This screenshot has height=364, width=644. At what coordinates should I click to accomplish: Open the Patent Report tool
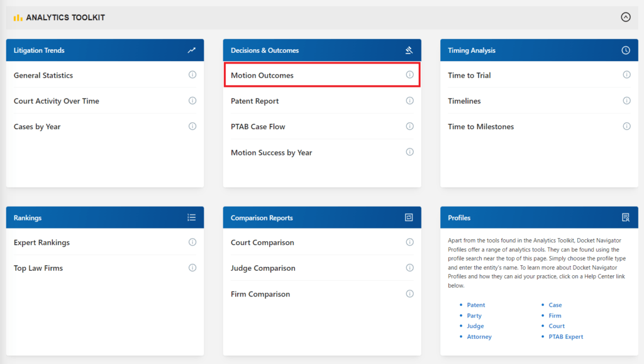[255, 101]
